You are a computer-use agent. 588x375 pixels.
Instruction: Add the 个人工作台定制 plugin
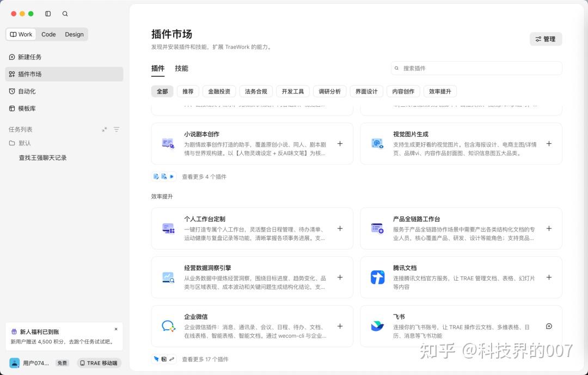(340, 228)
